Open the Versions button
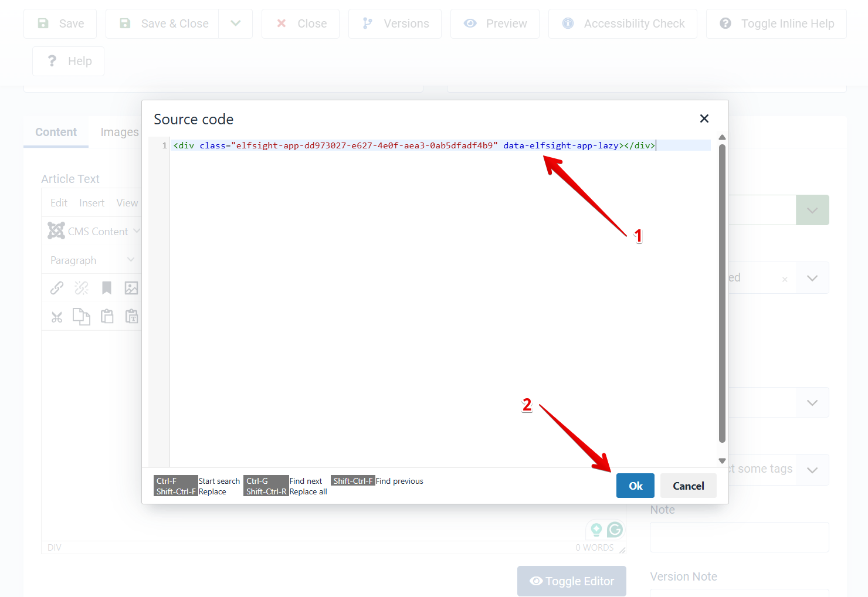 click(x=395, y=23)
